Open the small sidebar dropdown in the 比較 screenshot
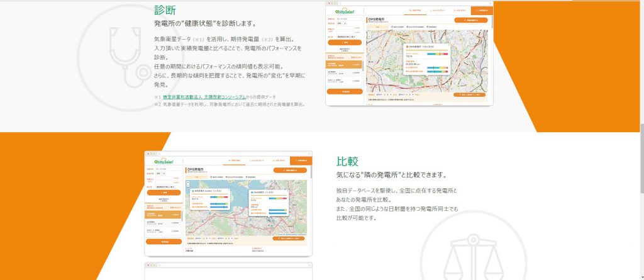This screenshot has height=280, width=644. 162,174
